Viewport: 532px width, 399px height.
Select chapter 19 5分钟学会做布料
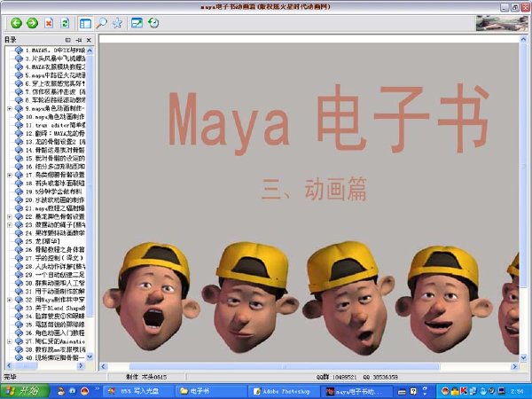53,192
